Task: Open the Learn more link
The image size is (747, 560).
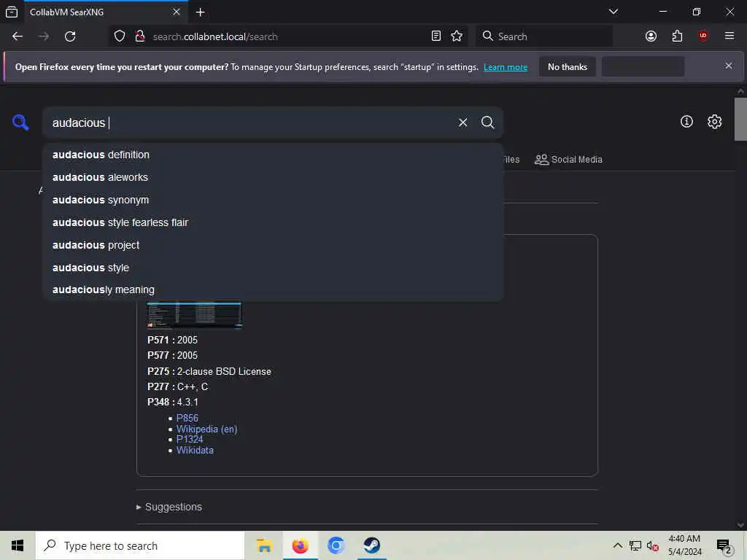Action: 506,67
